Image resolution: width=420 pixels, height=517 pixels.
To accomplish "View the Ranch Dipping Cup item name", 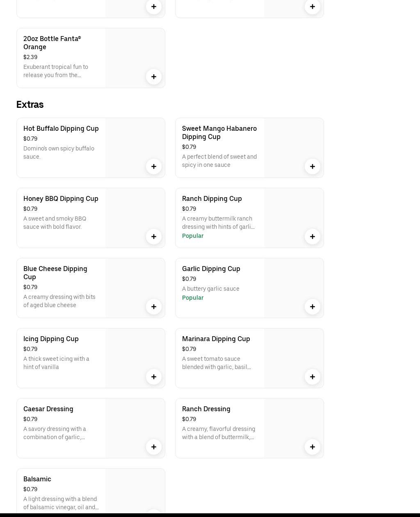I will pos(212,198).
